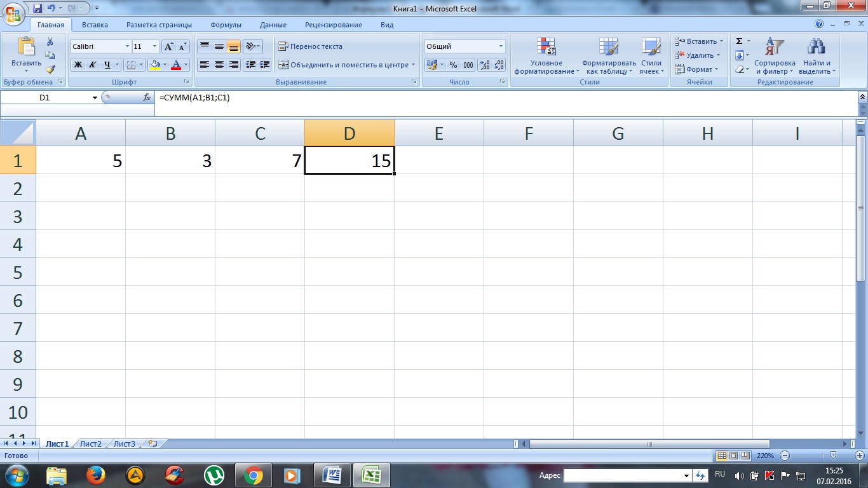Open Условное форматирование dropdown
The width and height of the screenshot is (868, 488).
[546, 57]
